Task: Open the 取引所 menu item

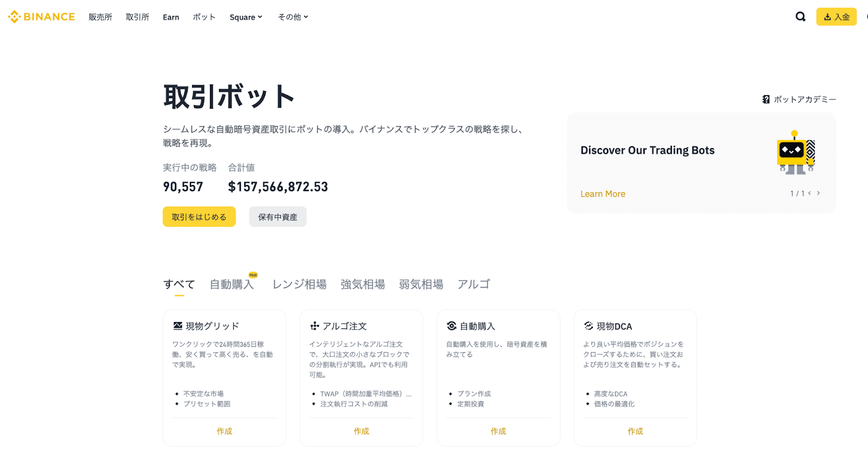Action: coord(137,17)
